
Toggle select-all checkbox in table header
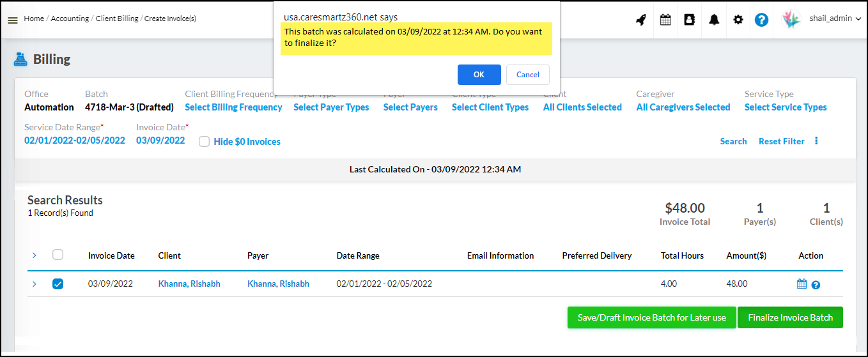[58, 255]
